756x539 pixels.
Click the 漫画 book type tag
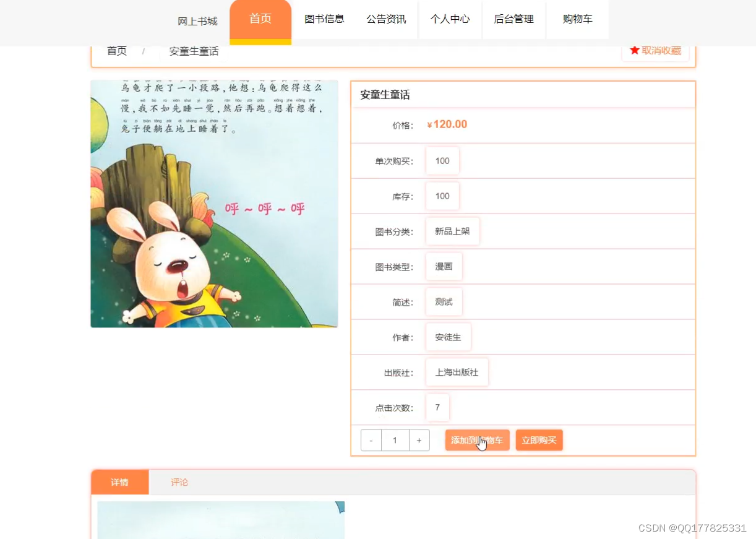444,266
